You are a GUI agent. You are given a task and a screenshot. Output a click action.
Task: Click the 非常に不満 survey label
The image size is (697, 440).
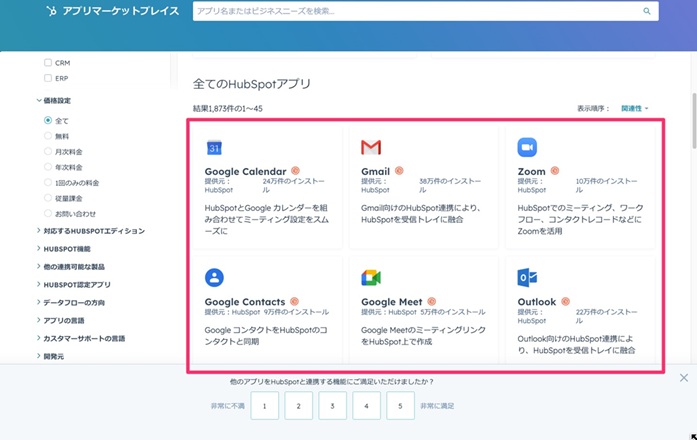point(228,406)
